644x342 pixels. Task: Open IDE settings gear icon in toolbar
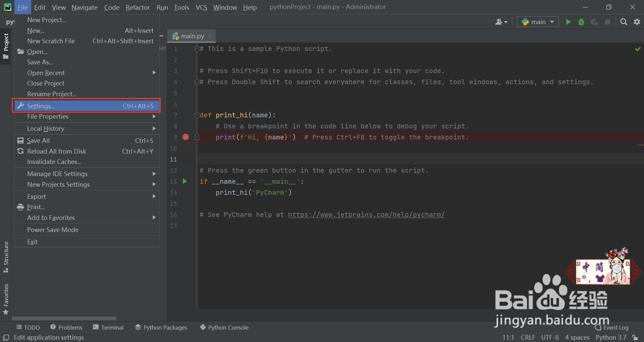click(x=637, y=22)
